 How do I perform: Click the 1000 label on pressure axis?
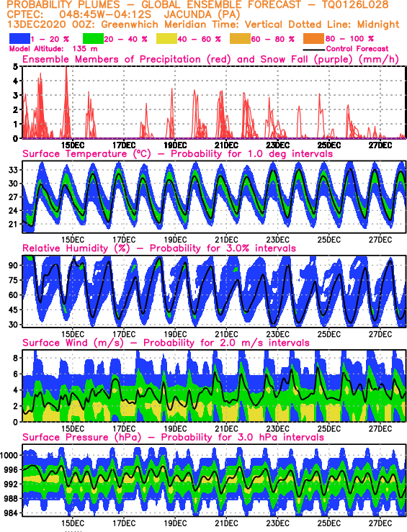point(9,455)
